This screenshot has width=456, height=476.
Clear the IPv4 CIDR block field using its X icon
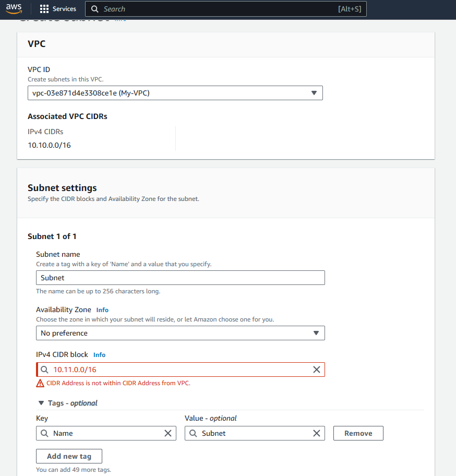pyautogui.click(x=317, y=370)
